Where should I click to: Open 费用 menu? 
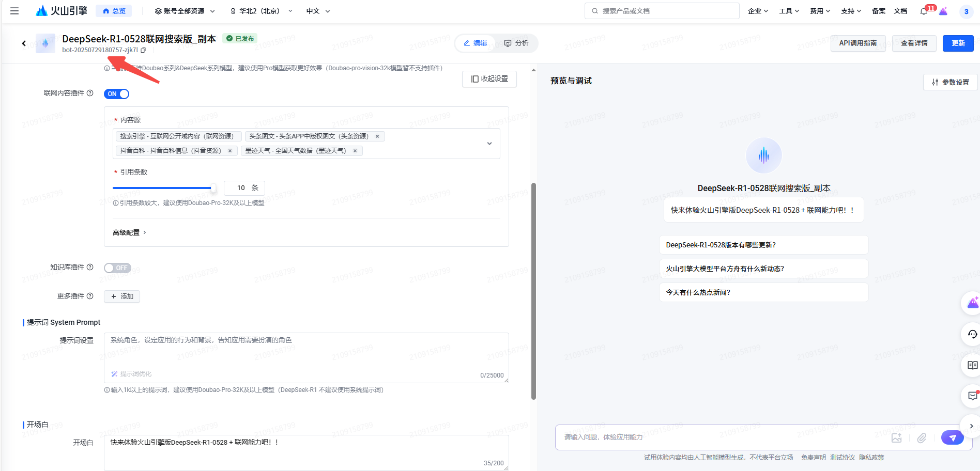(820, 11)
